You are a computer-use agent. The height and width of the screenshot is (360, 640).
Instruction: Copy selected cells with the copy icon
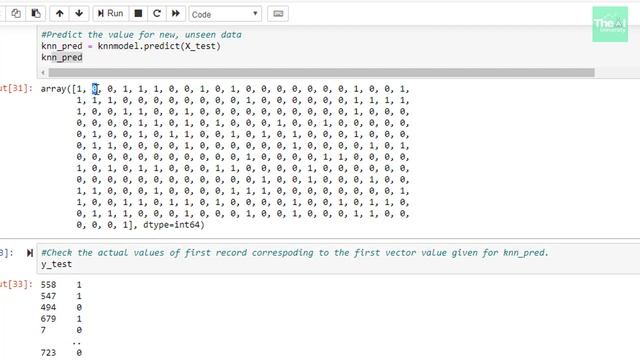coord(16,13)
